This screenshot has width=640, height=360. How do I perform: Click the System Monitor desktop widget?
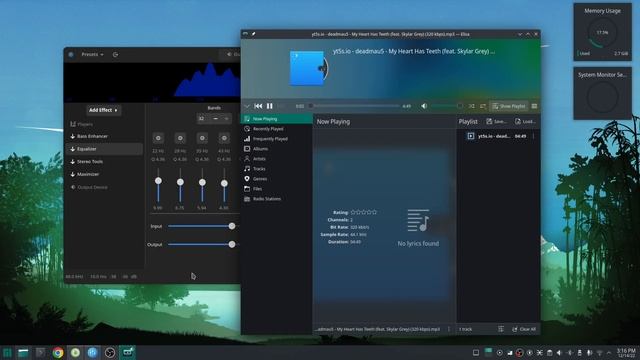point(602,93)
